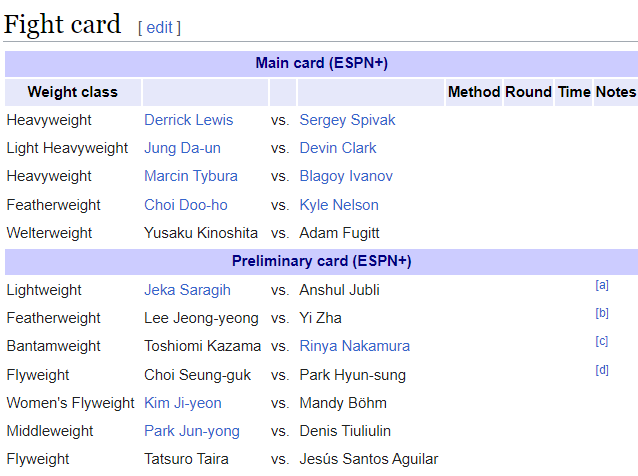Visit the Rinya Nakamura article
Screen dimensions: 638x476
[354, 346]
